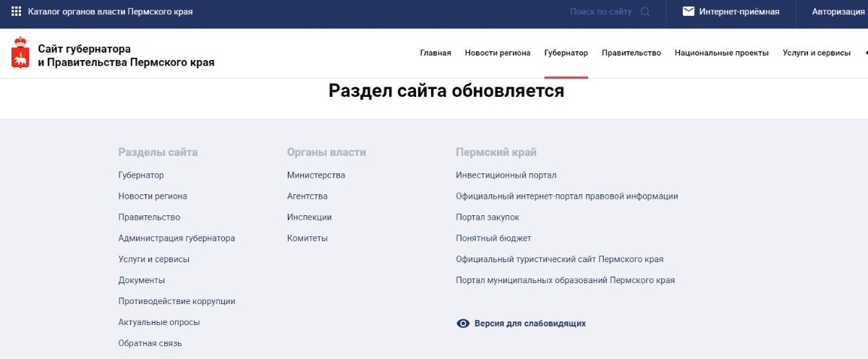This screenshot has width=868, height=359.
Task: Click the grid icon beside the authorities catalog
Action: click(16, 12)
